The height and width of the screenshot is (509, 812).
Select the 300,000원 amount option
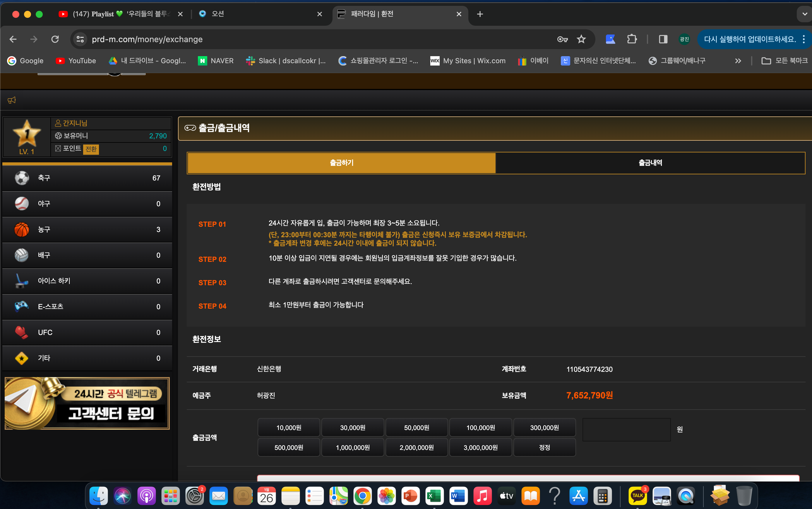(544, 428)
